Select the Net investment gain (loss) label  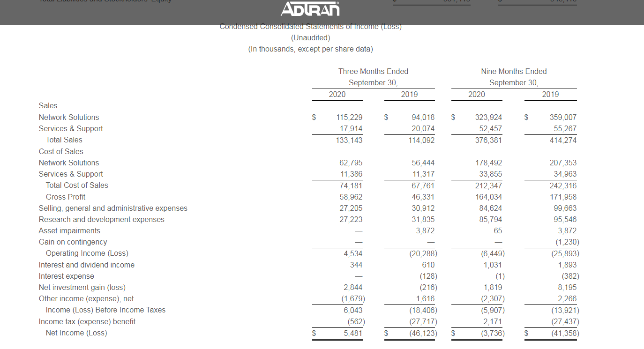(82, 287)
